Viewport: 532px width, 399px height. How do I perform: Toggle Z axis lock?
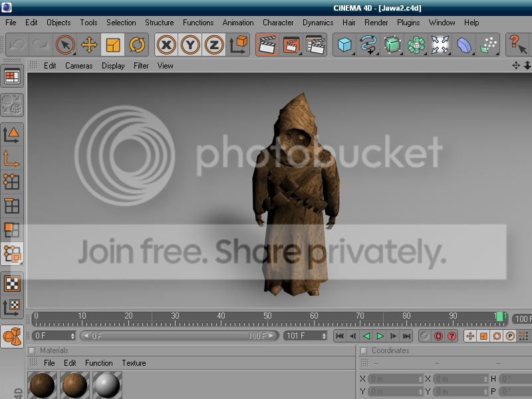213,45
